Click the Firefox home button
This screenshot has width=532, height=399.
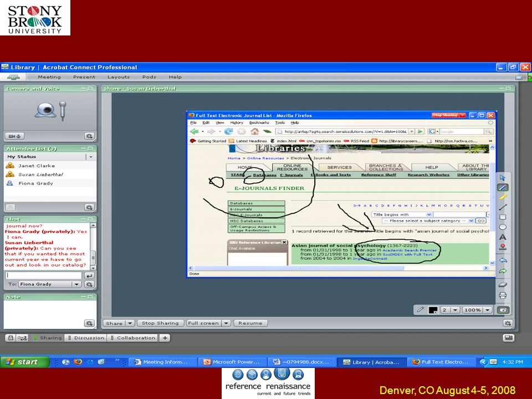(254, 131)
